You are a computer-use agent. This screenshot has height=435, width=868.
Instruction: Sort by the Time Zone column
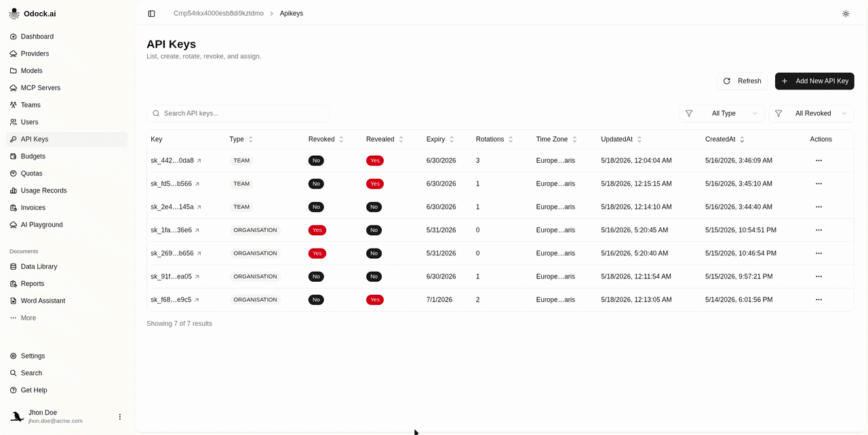(x=557, y=139)
